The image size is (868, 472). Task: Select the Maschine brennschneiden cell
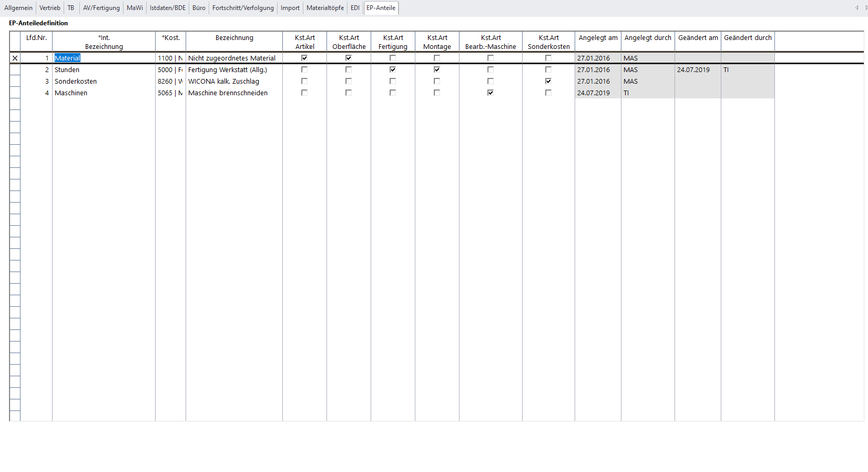(233, 93)
